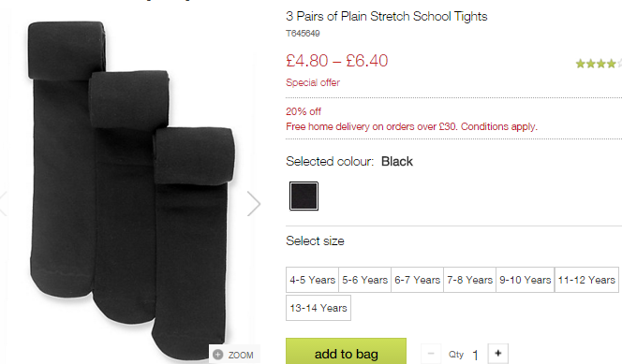
Task: Increase quantity with the plus button
Action: click(497, 354)
